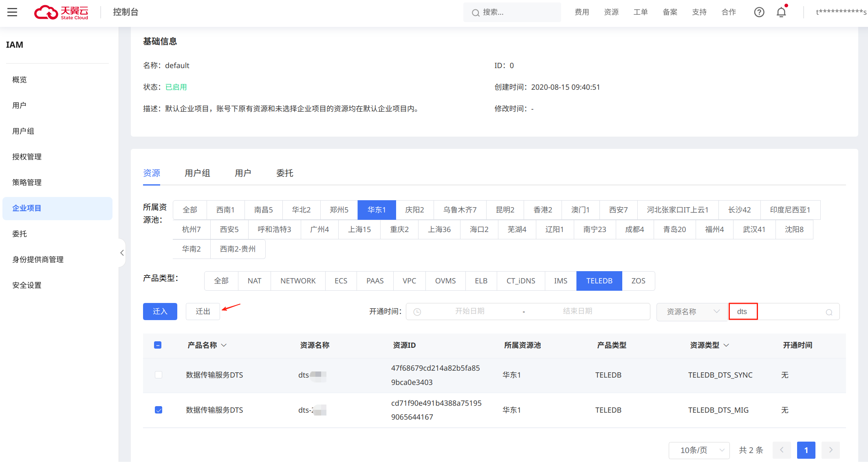The width and height of the screenshot is (868, 462).
Task: Open the notification bell
Action: 781,12
